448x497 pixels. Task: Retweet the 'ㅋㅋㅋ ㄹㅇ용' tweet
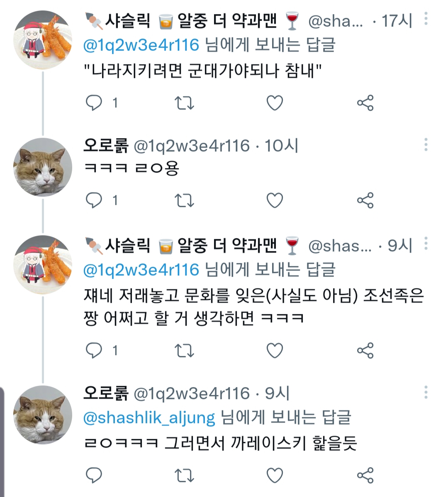click(184, 201)
